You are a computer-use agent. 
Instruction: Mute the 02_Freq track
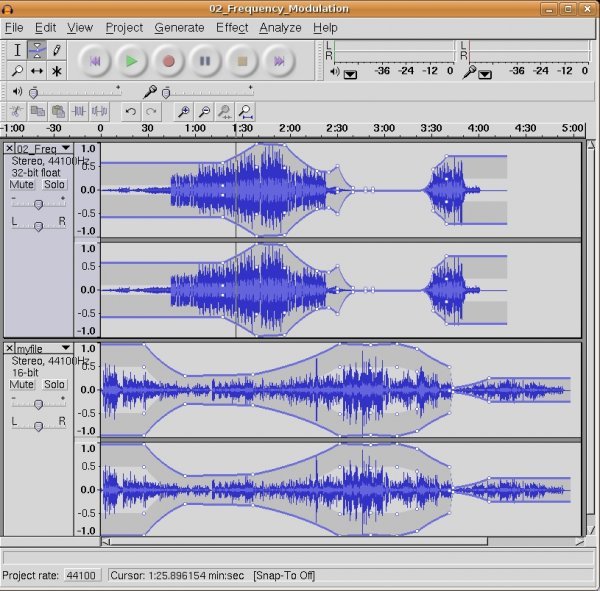point(21,185)
